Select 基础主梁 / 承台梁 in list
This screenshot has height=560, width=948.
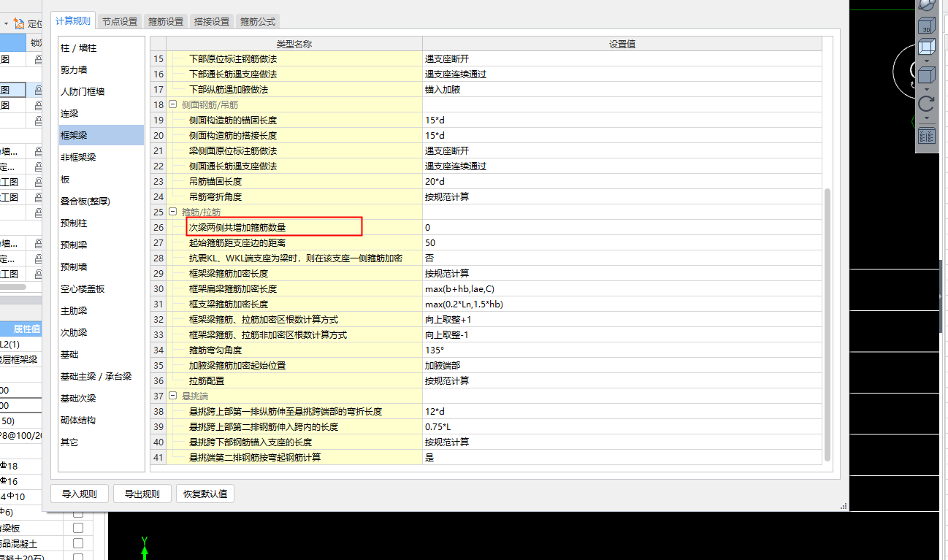(x=101, y=376)
